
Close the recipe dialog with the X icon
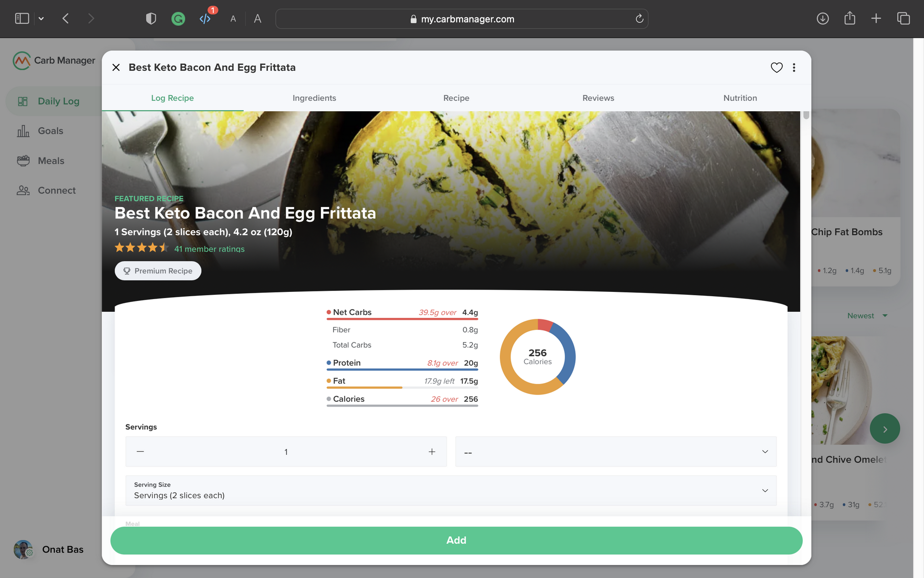point(116,67)
